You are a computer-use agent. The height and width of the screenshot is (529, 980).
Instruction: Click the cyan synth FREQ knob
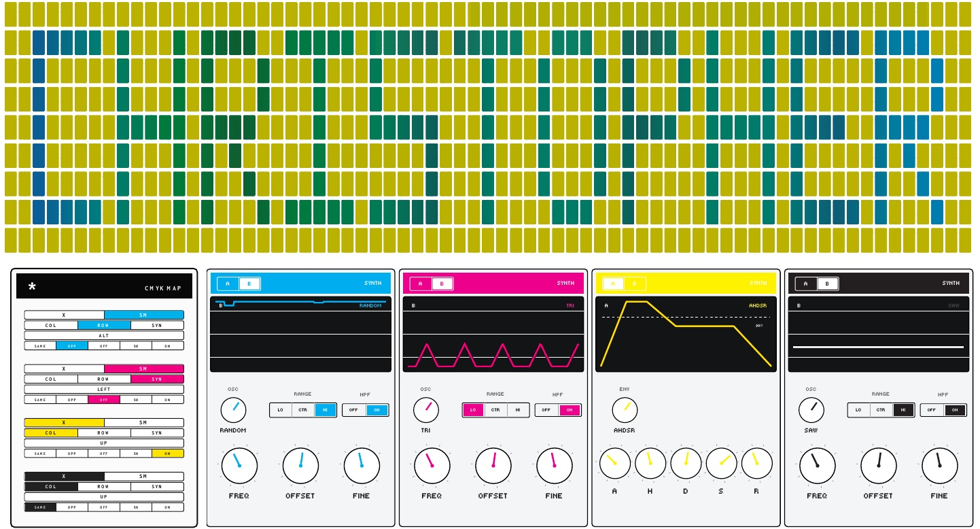click(x=239, y=466)
